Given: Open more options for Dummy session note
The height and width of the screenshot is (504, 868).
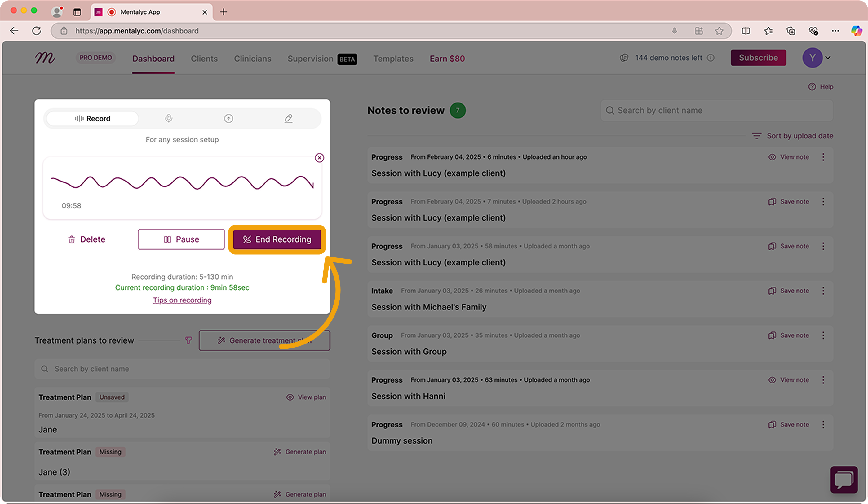Looking at the screenshot, I should [x=823, y=425].
